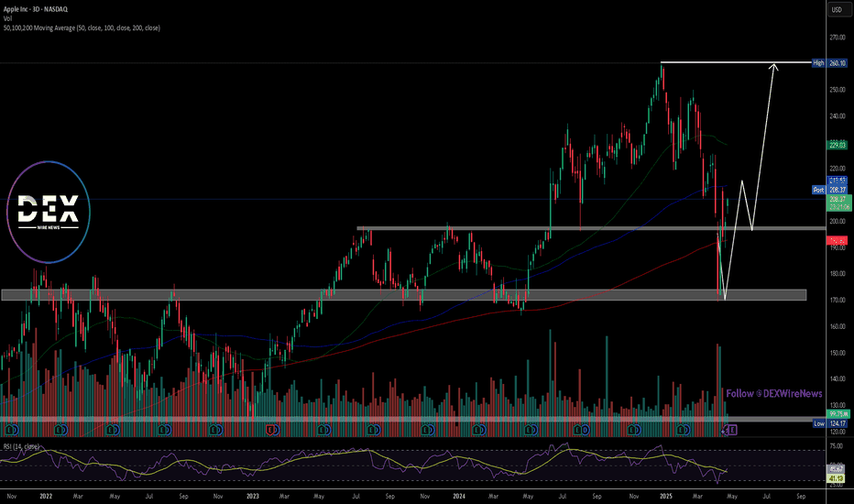The height and width of the screenshot is (504, 854).
Task: Select the 50,100,200 Moving Average legend
Action: 82,27
